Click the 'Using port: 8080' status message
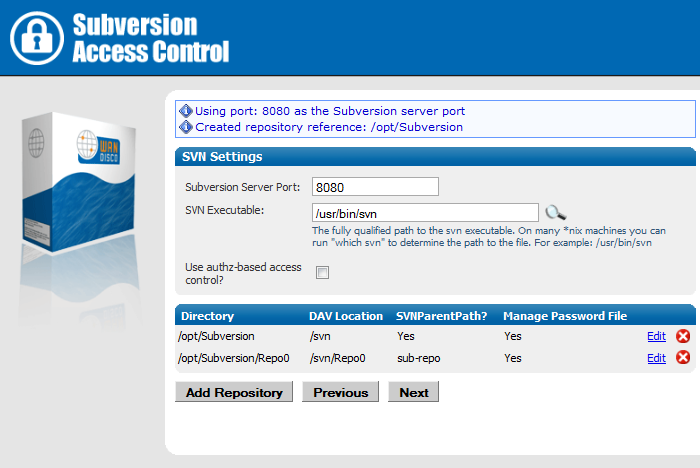The image size is (700, 468). point(330,111)
